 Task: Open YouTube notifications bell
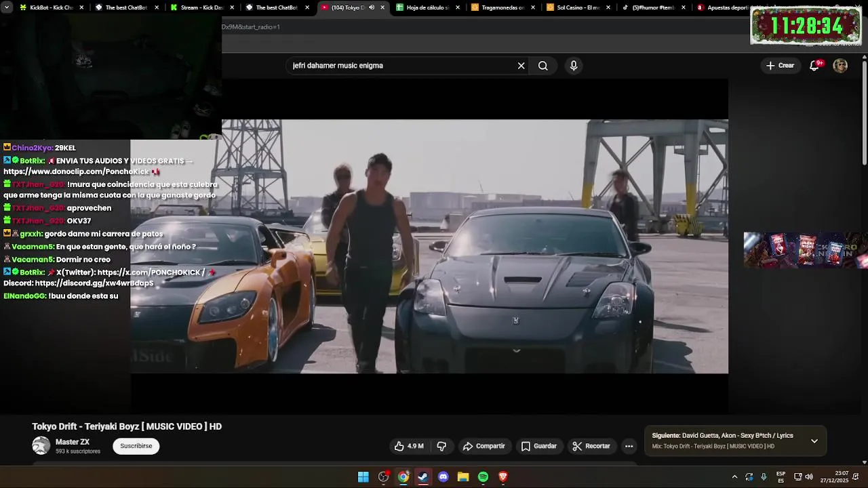point(814,66)
